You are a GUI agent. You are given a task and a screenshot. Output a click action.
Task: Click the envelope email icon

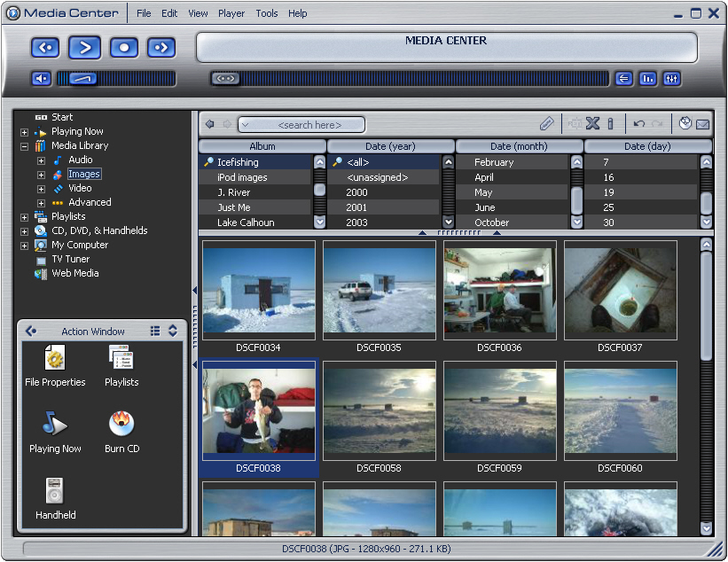[x=703, y=124]
